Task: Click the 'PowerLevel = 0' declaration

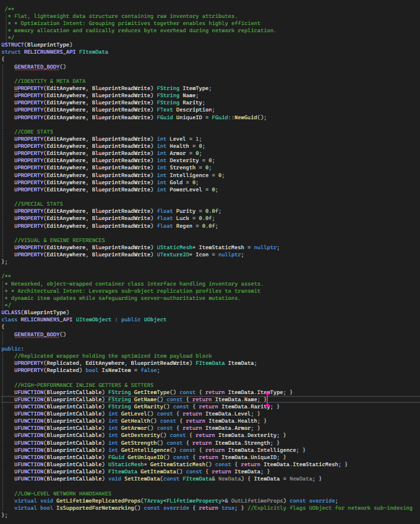Action: click(192, 190)
